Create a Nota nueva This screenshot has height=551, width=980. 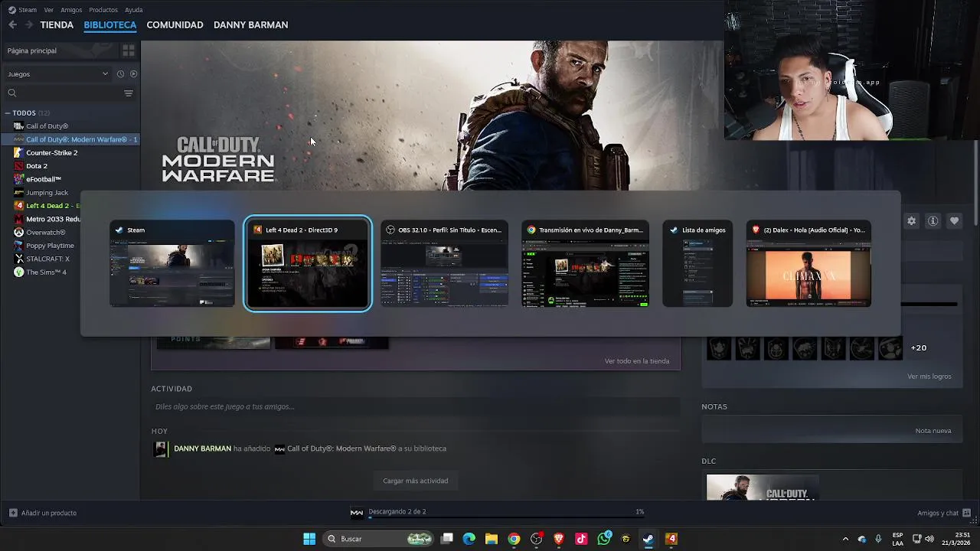933,431
